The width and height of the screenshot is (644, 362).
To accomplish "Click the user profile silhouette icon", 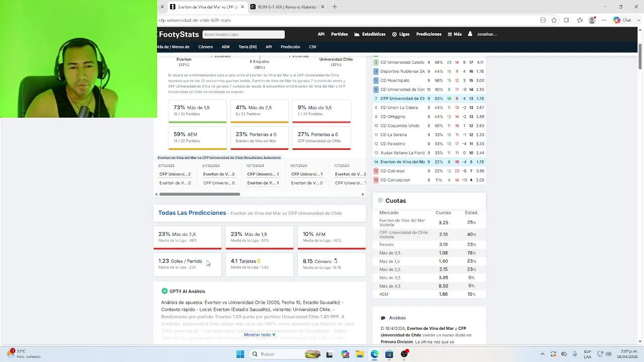I will 470,34.
